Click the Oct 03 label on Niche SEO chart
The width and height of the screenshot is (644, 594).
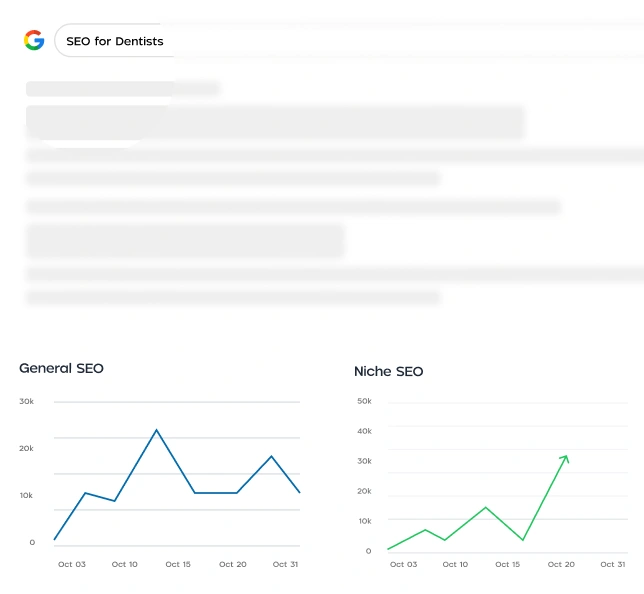[403, 564]
